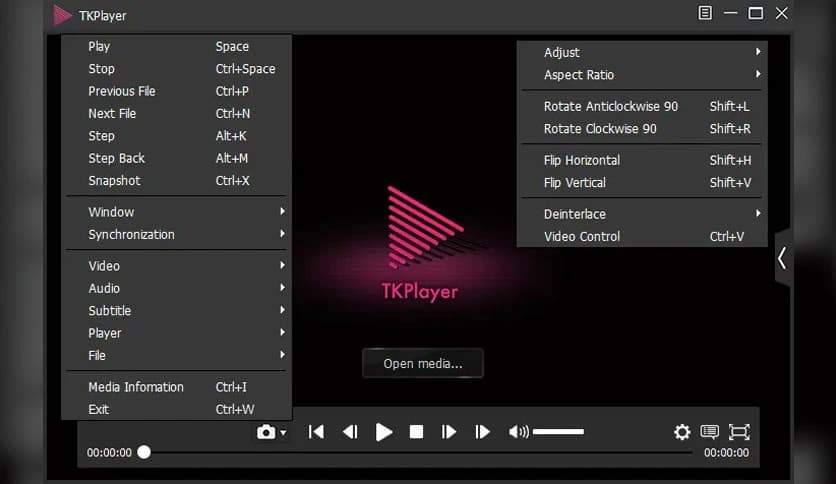Expand the Aspect Ratio submenu

pyautogui.click(x=642, y=75)
